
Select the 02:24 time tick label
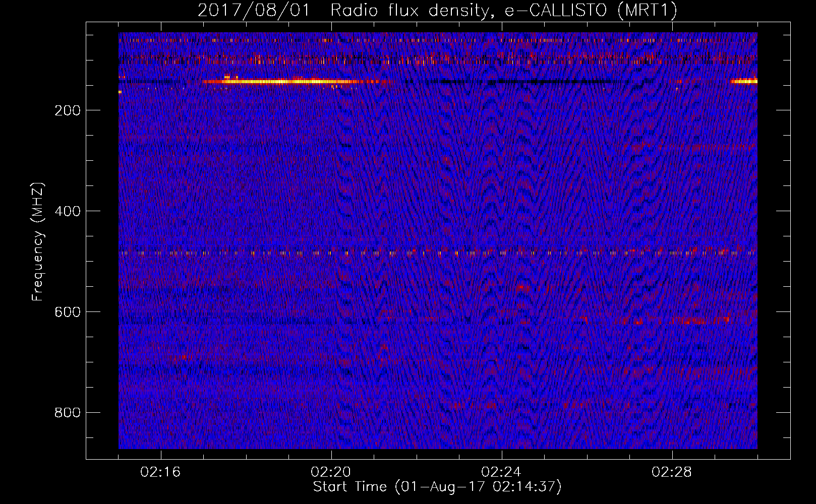coord(501,472)
